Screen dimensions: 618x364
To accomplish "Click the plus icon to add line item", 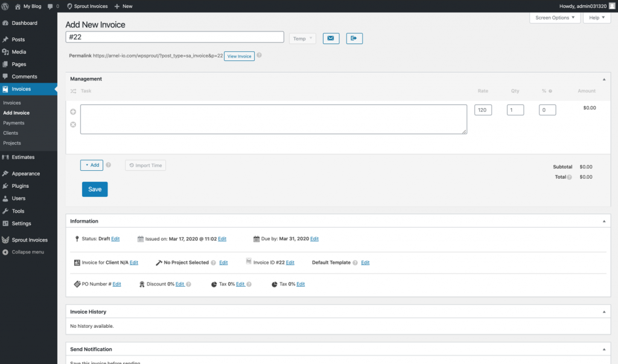I will (x=73, y=112).
